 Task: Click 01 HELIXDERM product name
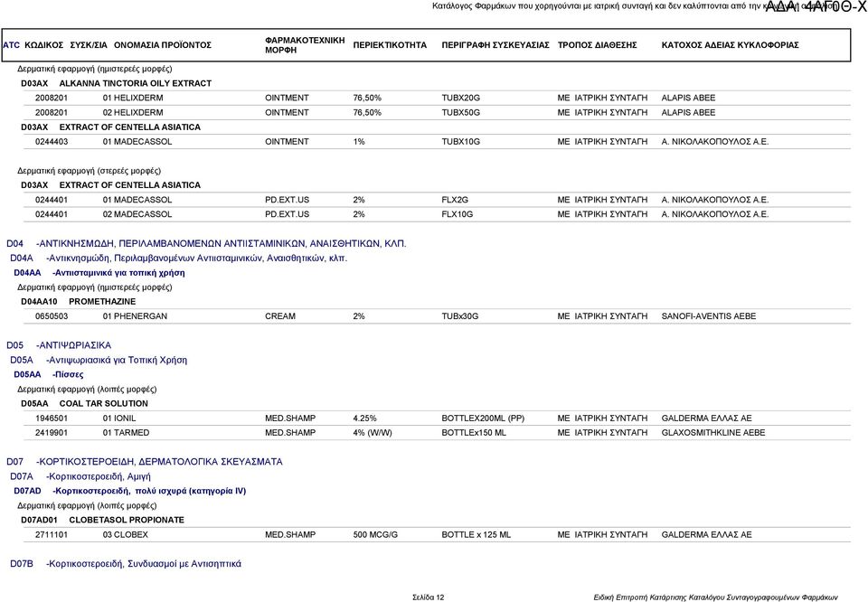point(133,98)
